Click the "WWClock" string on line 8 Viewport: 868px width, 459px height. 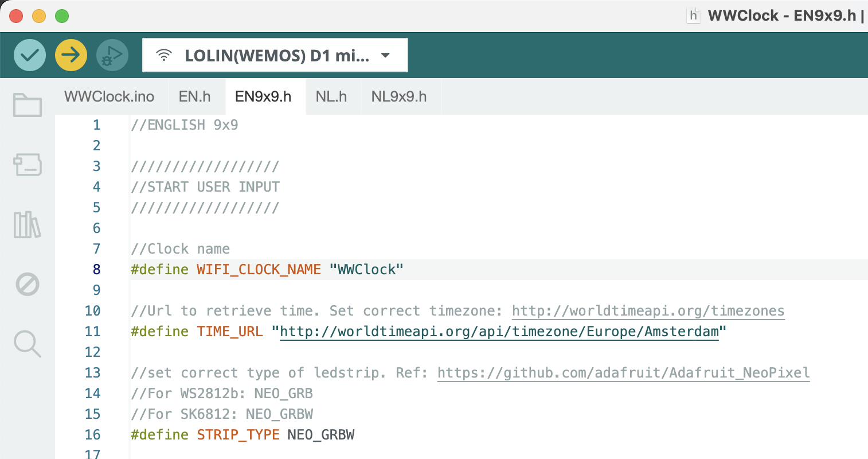click(366, 270)
